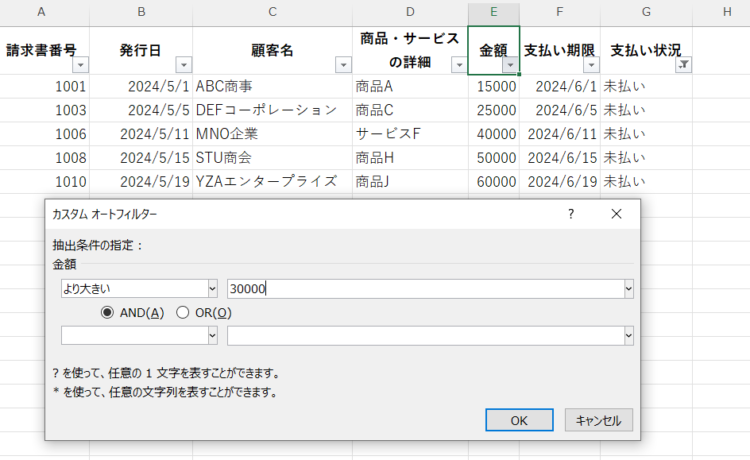Expand the 30000 value list arrow
Image resolution: width=750 pixels, height=460 pixels.
(629, 289)
